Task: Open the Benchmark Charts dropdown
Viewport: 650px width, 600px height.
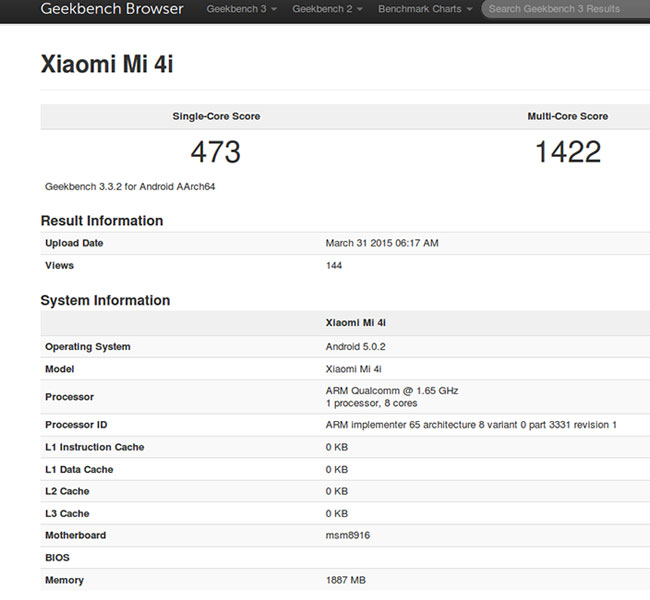Action: [x=425, y=9]
